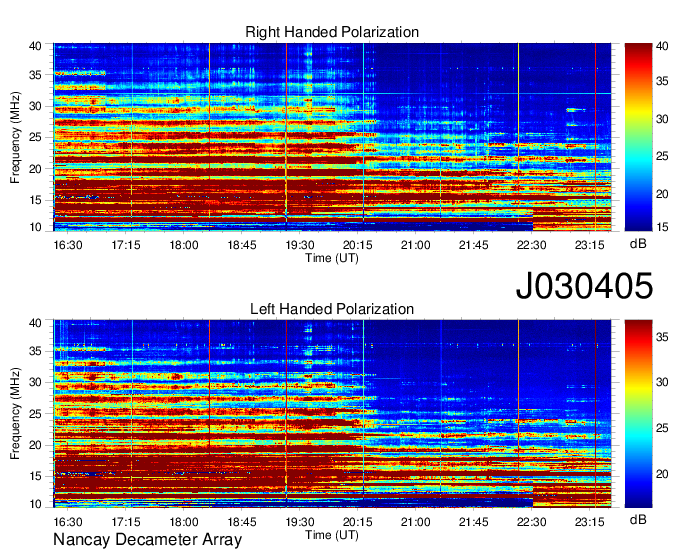Screen dimensions: 680x552
Task: Click 18:00 time tick under left-handed plot
Action: point(184,521)
